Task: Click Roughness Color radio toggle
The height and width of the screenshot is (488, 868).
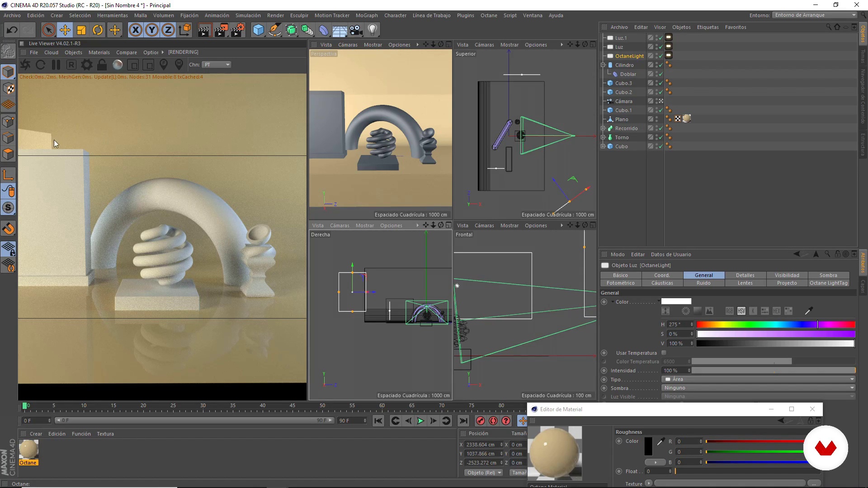Action: pos(619,441)
